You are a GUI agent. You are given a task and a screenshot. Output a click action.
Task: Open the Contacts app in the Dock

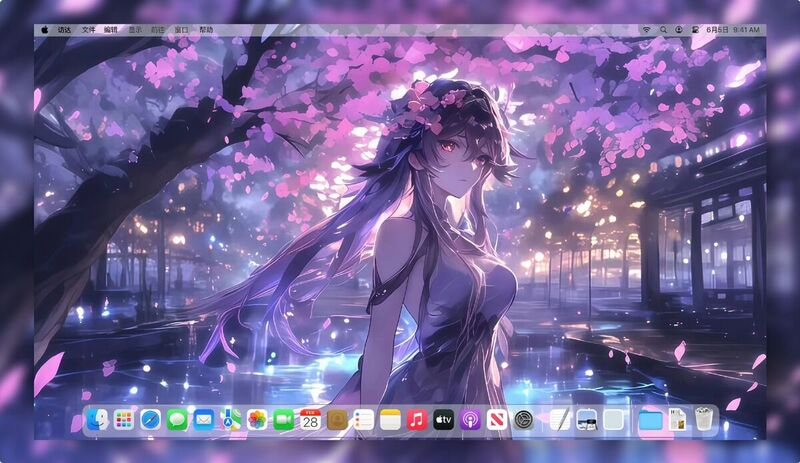[337, 420]
